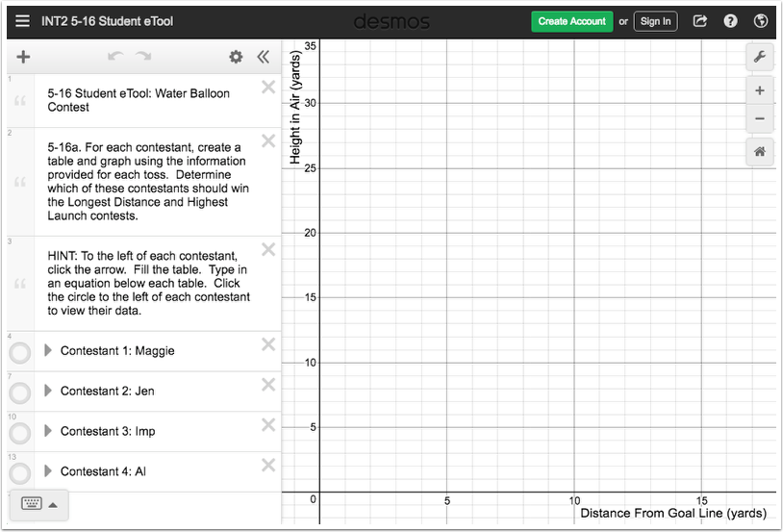Select the 5-16a instruction note text
Viewport: 783px width, 532px height.
[148, 181]
